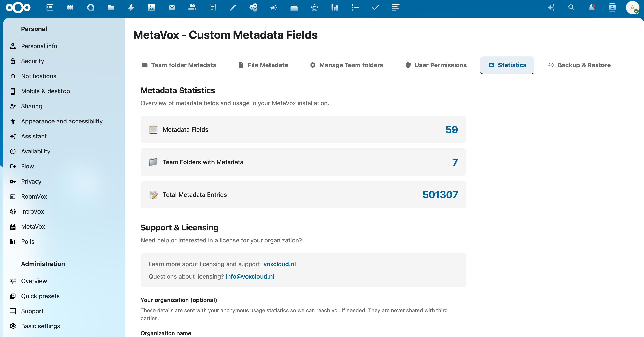Screen dimensions: 644x337
Task: Open the checkmark app icon
Action: [x=376, y=8]
